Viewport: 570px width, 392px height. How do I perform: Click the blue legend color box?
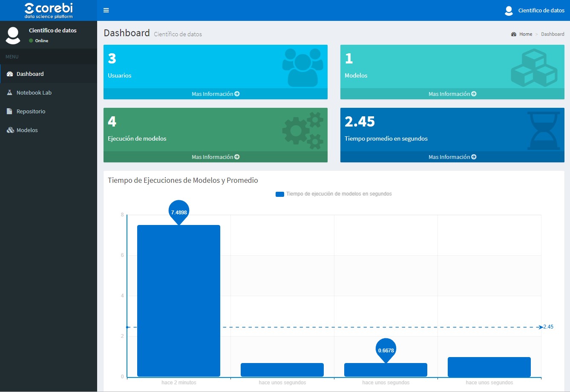280,194
